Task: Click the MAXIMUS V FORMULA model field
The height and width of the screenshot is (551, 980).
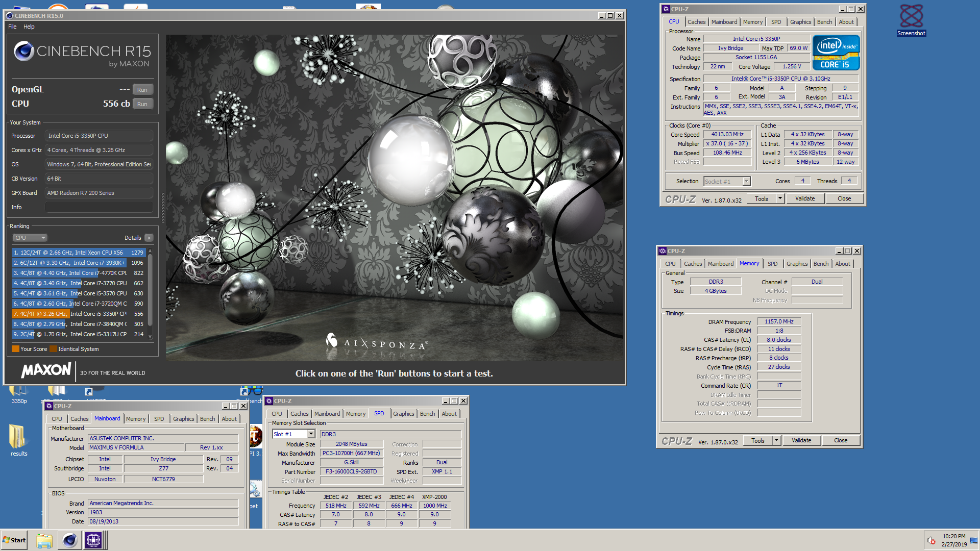Action: pyautogui.click(x=136, y=447)
